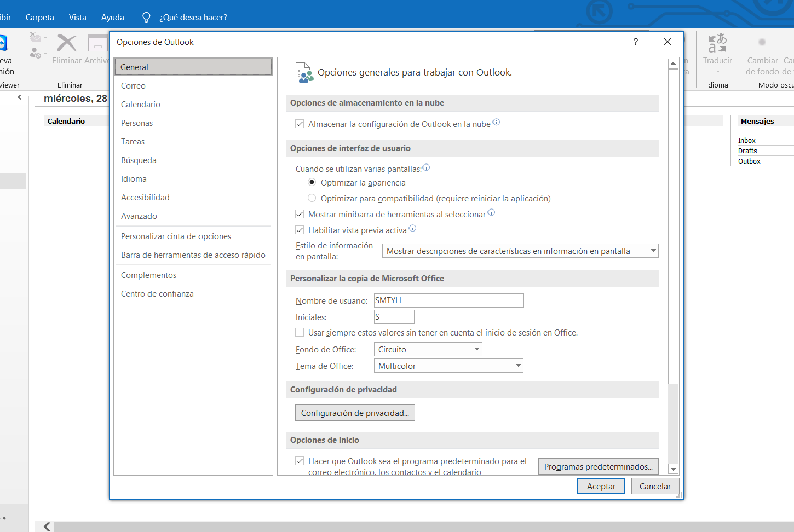Uncheck 'Almacenar la configuración de Outlook' checkbox
The image size is (794, 532).
300,124
